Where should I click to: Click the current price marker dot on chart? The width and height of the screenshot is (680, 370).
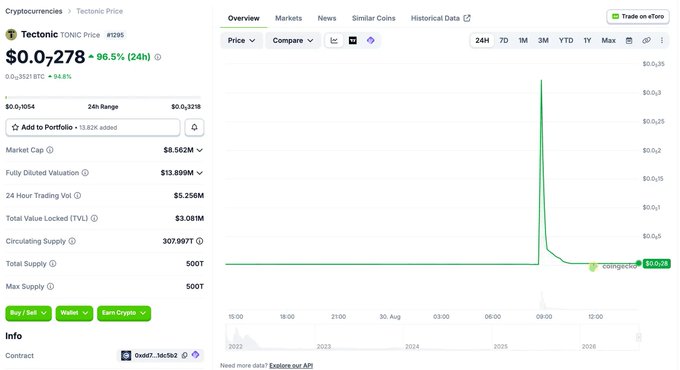pyautogui.click(x=638, y=263)
